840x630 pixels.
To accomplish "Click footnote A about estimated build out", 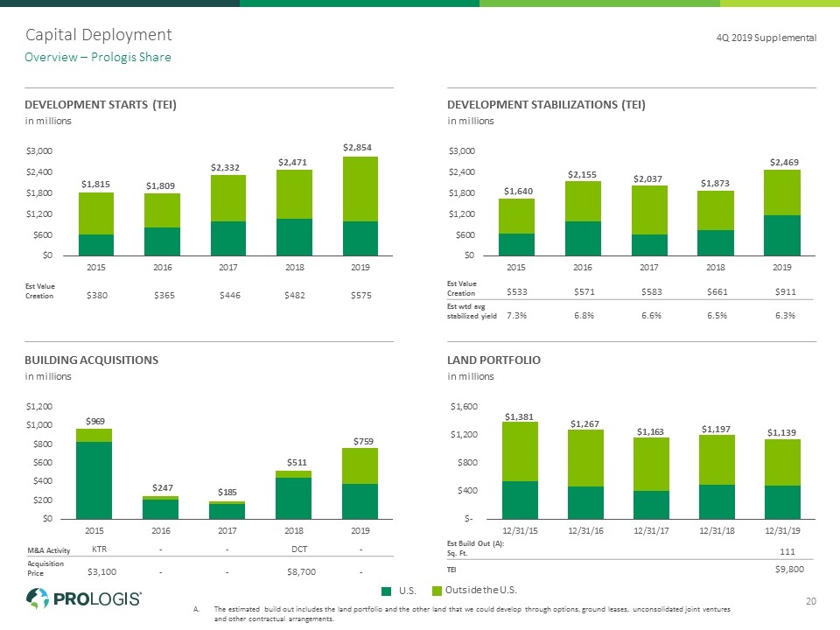I will pos(462,614).
